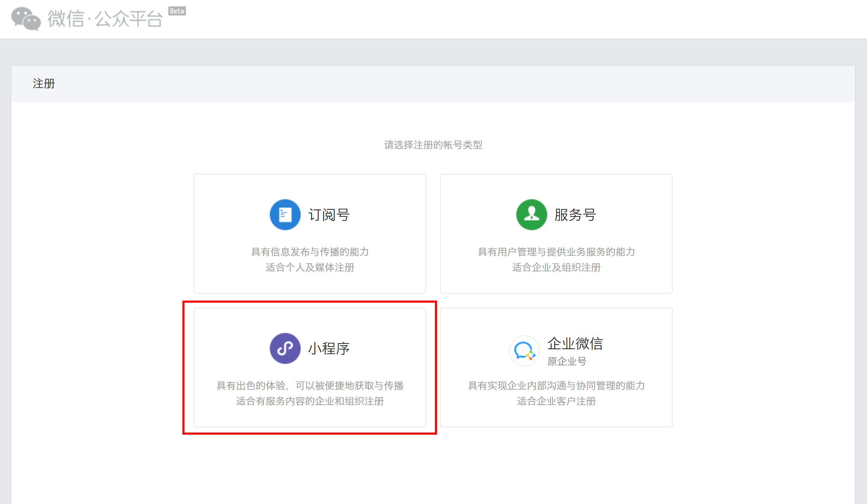Select the purple 小程序 mini program icon
This screenshot has height=504, width=867.
(x=285, y=348)
